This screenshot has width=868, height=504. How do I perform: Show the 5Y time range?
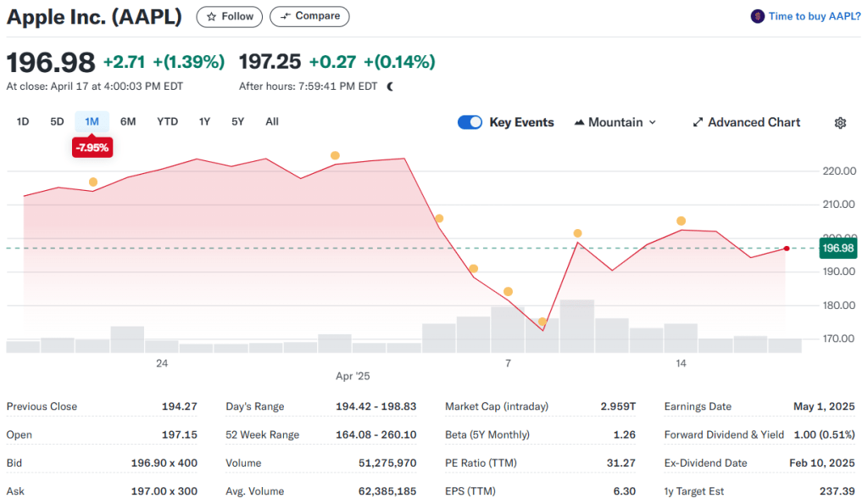click(x=238, y=121)
